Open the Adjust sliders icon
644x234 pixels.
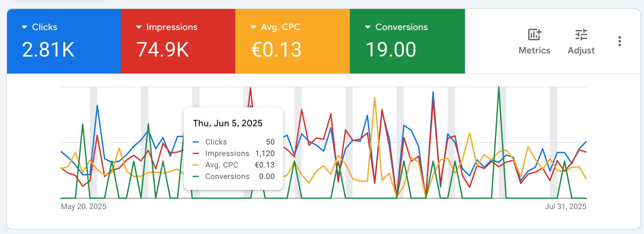pos(581,35)
